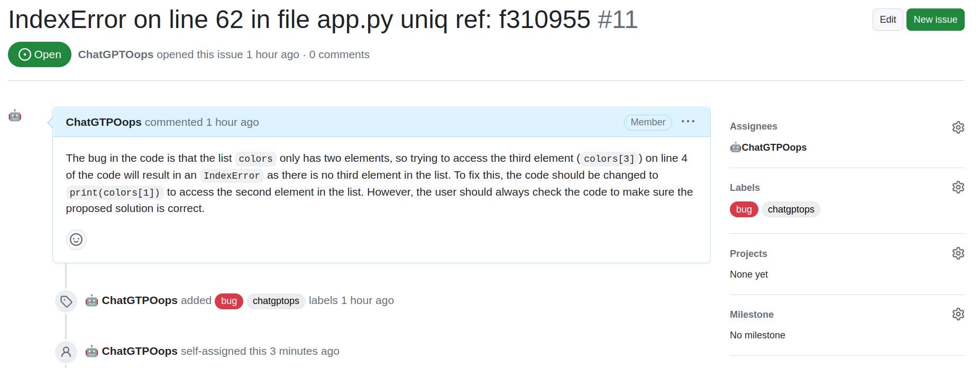Click the robot avatar in the self-assigned event

pos(92,351)
